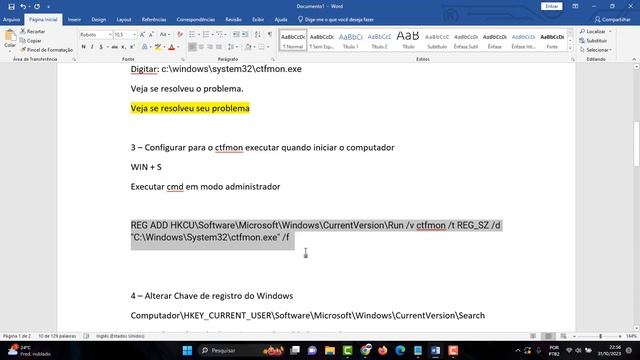Apply the Título 1 style
The height and width of the screenshot is (360, 640).
(351, 40)
